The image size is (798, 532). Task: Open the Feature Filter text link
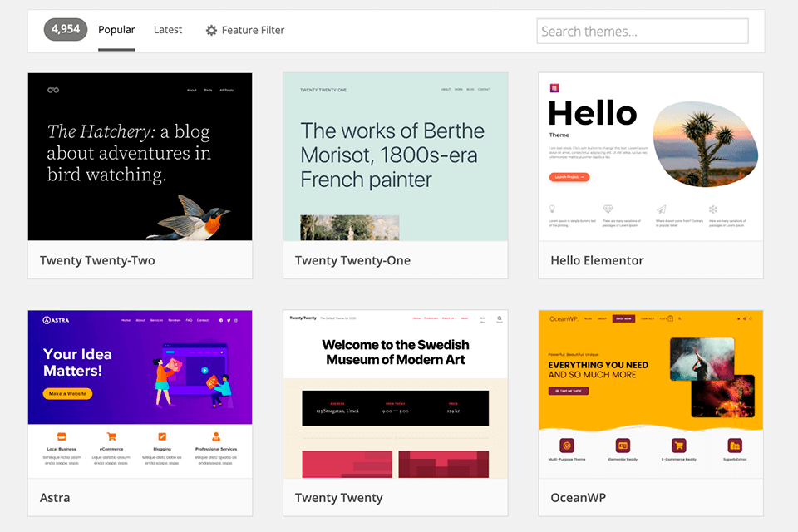coord(253,30)
